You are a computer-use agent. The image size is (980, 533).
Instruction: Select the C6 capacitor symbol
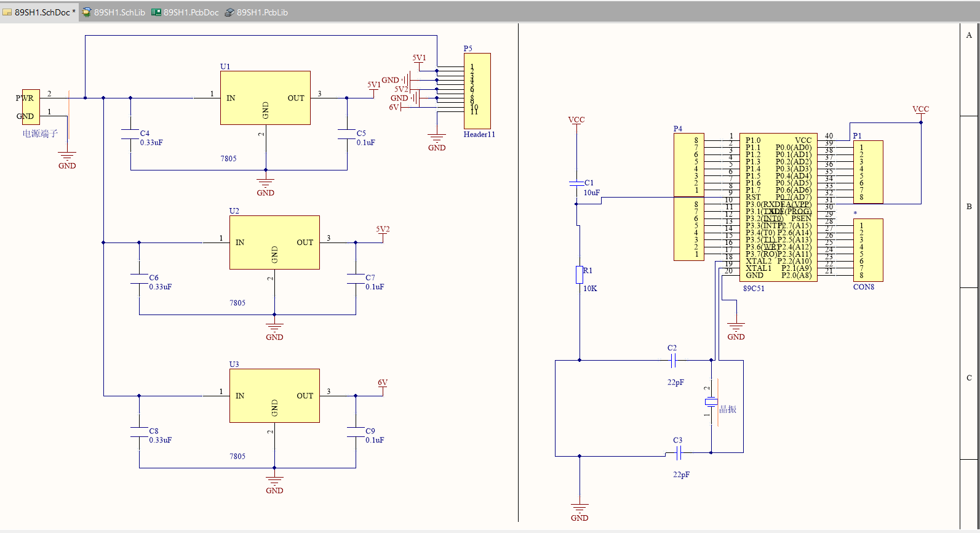(140, 279)
